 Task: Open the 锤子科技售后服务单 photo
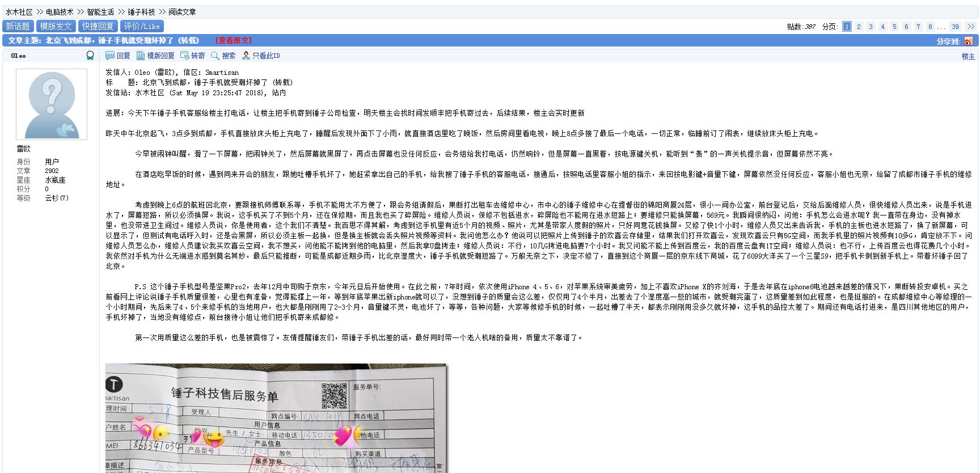pyautogui.click(x=276, y=418)
